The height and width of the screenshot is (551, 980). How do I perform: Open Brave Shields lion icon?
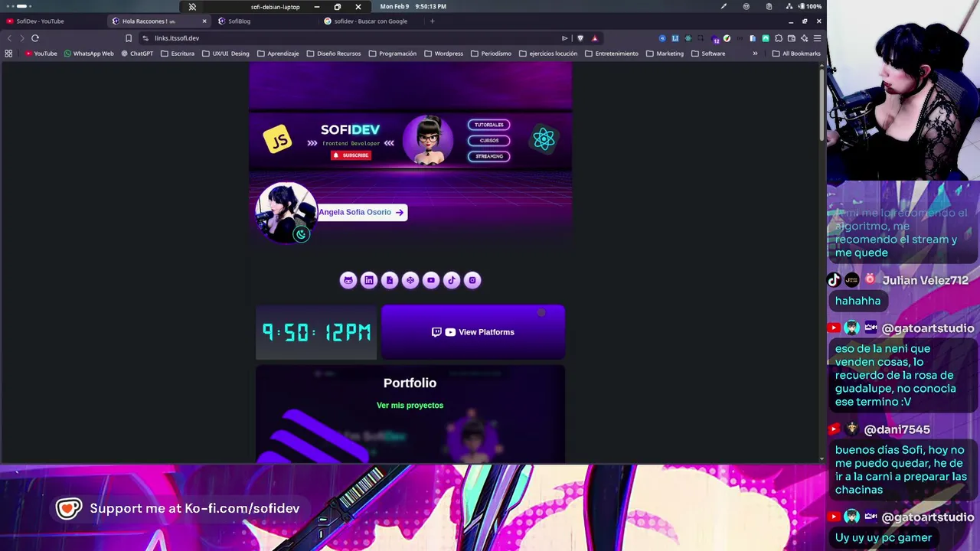(580, 37)
